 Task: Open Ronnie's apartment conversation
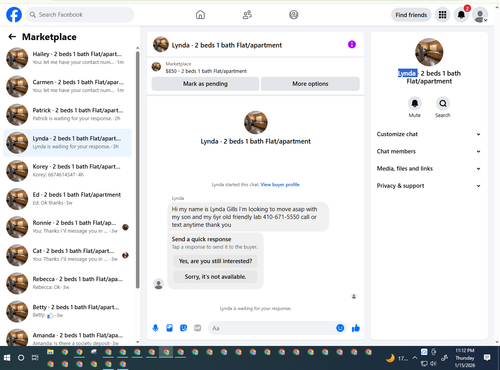pyautogui.click(x=67, y=227)
